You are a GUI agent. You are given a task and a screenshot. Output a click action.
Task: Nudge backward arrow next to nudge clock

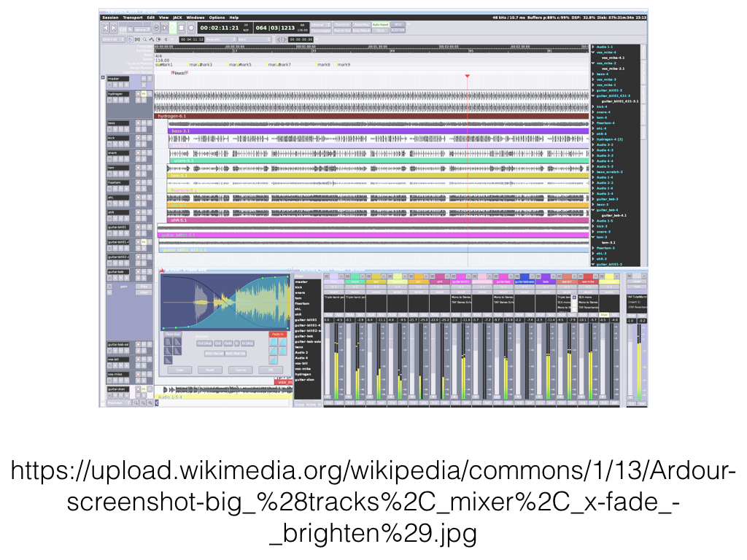[279, 39]
